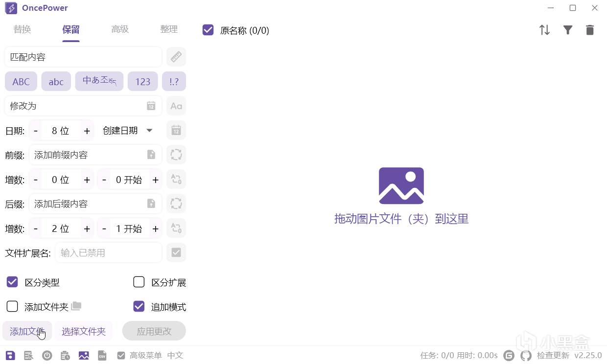Click the Aa case icon

[176, 106]
